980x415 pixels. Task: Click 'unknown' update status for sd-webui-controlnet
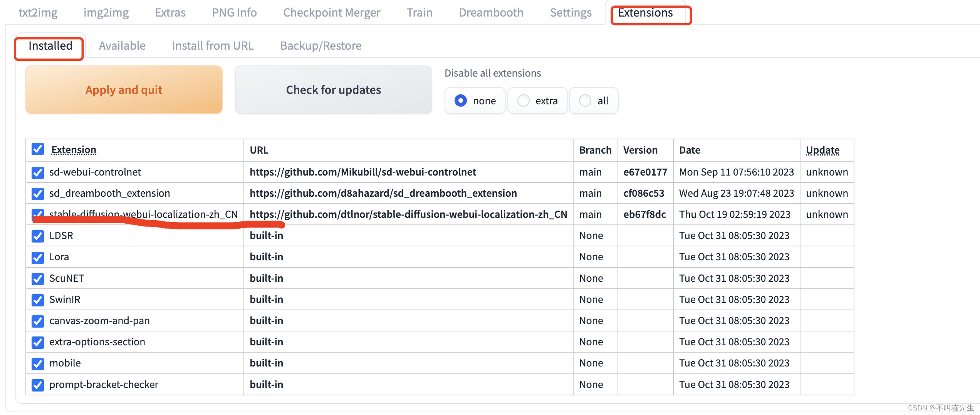(827, 172)
